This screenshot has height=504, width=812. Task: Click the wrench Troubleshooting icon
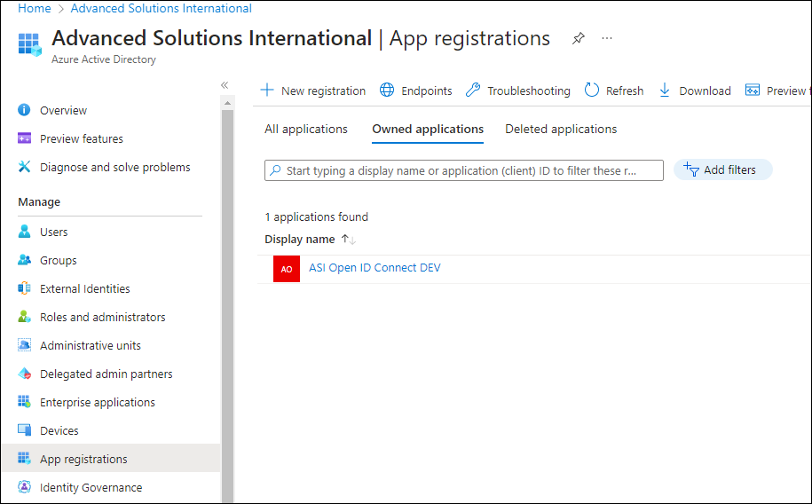click(473, 91)
